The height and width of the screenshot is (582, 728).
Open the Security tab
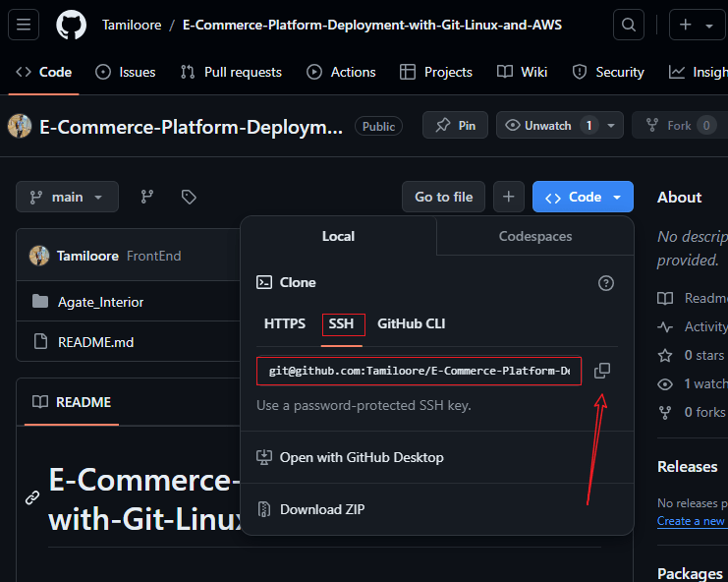(608, 72)
